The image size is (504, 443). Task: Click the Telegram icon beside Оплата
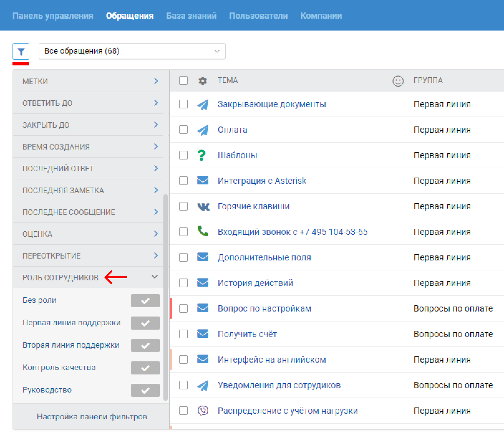tap(203, 130)
